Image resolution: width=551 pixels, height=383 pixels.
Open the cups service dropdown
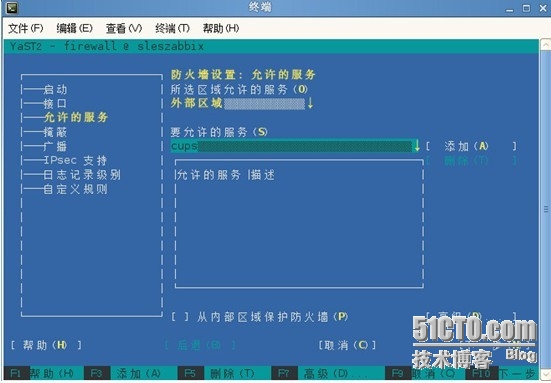[x=295, y=146]
